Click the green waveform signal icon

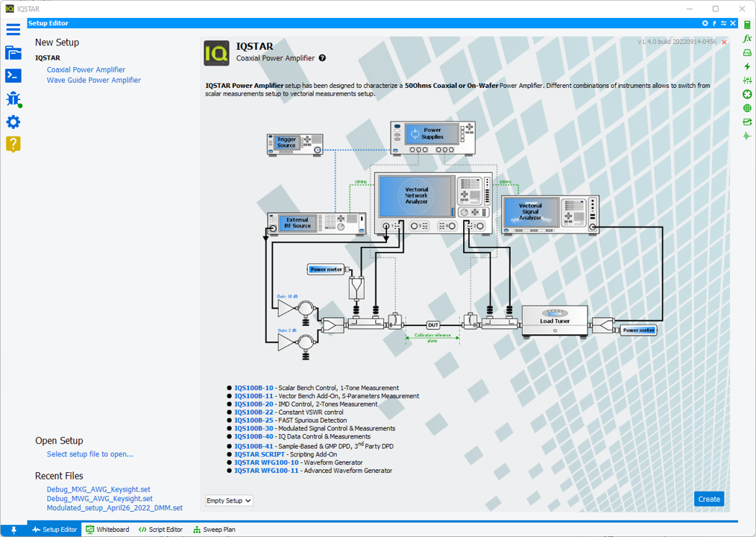747,136
